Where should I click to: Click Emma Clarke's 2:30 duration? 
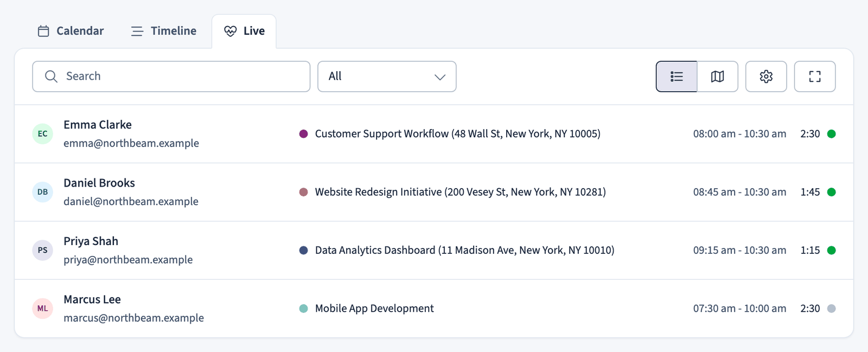point(810,134)
